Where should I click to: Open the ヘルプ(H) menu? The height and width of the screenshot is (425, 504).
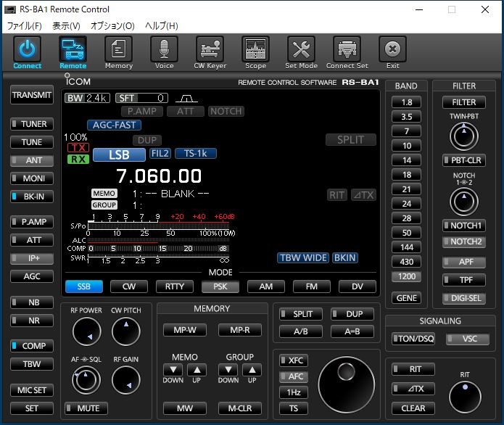162,25
